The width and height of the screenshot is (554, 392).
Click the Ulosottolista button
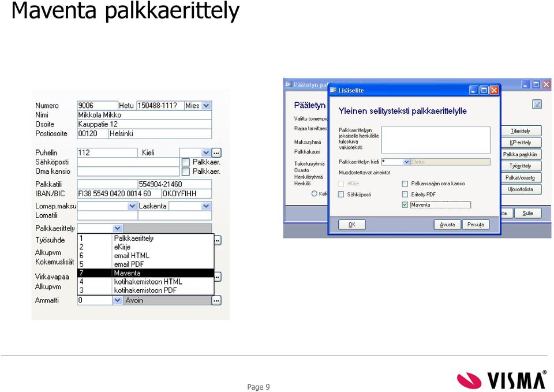(x=521, y=189)
